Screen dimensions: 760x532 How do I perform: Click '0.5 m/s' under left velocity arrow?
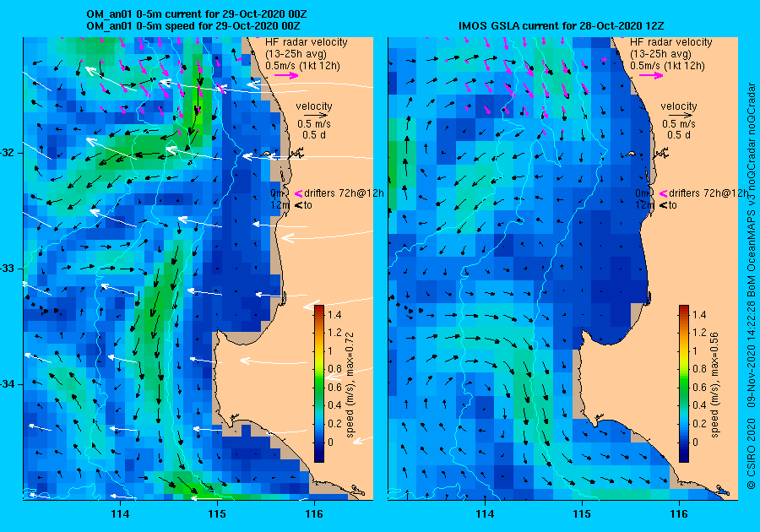tap(314, 124)
